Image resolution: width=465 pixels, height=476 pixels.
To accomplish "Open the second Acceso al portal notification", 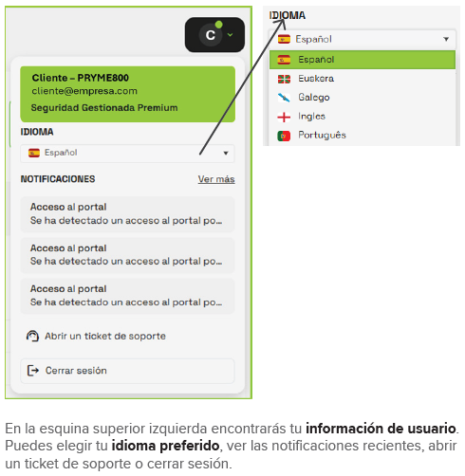I will [127, 255].
